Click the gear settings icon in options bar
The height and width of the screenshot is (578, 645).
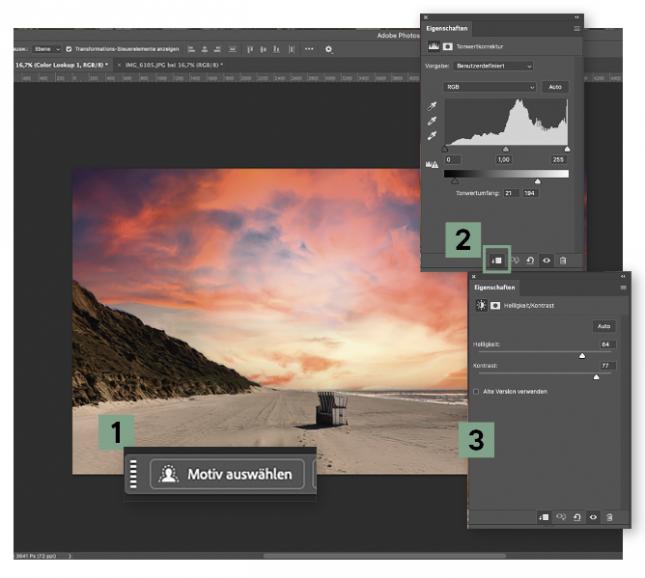(329, 49)
